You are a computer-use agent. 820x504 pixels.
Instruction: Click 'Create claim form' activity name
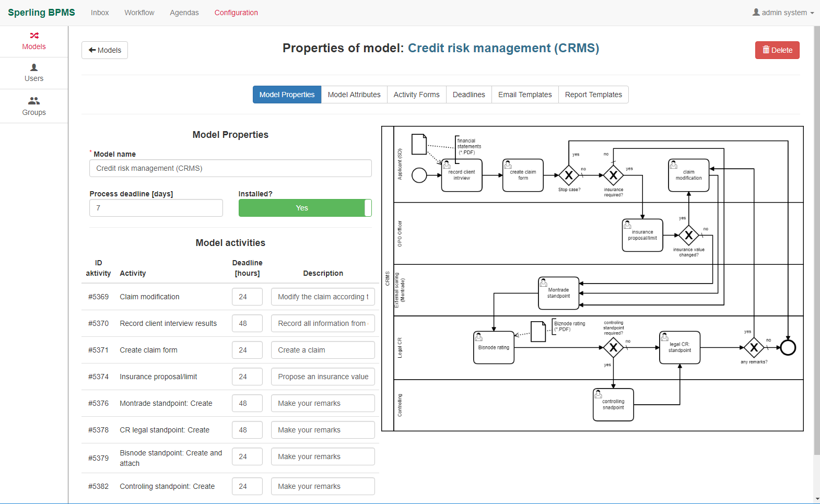148,350
